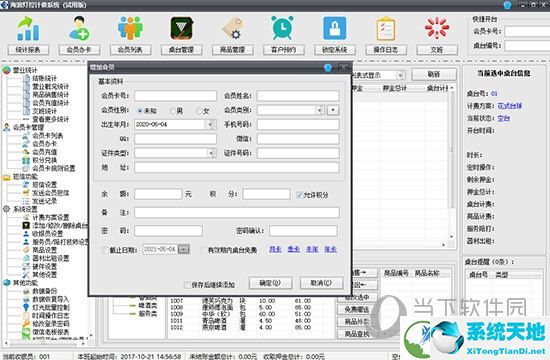
Task: Open 会员卡列表 in the sidebar
Action: [x=48, y=135]
